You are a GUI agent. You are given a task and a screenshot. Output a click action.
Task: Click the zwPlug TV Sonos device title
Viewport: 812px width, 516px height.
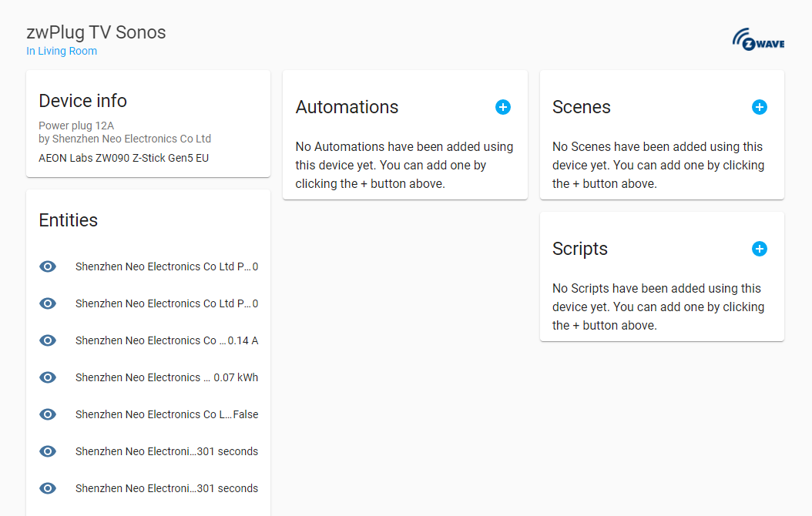click(x=96, y=32)
